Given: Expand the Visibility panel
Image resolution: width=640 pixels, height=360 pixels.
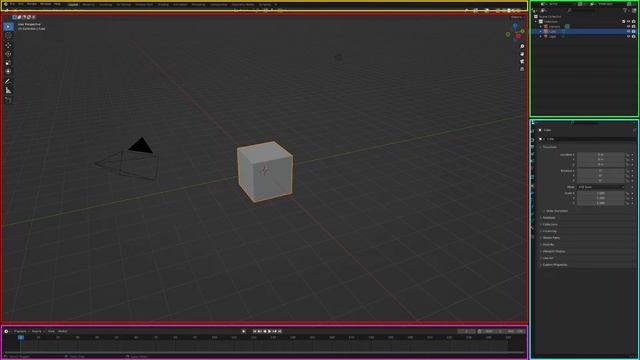Looking at the screenshot, I should point(547,244).
